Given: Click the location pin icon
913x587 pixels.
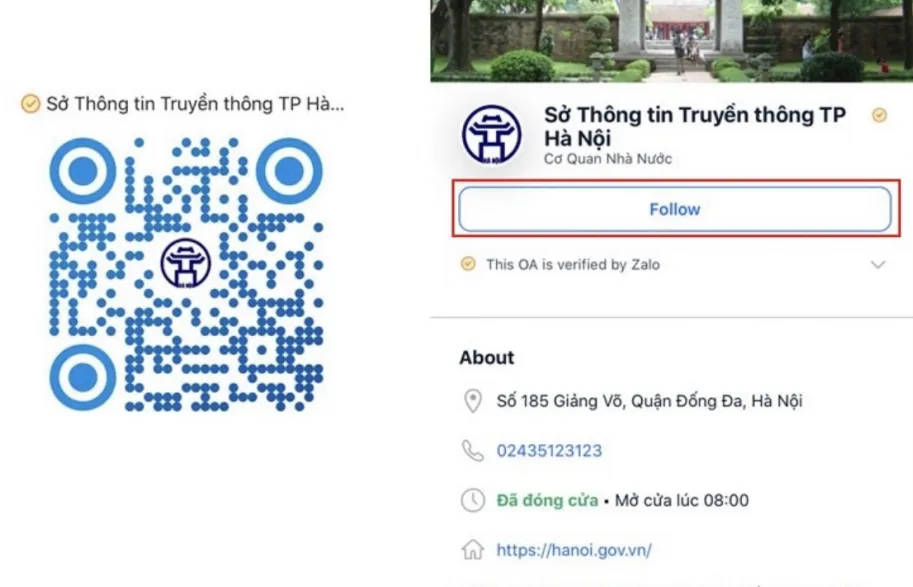Looking at the screenshot, I should pyautogui.click(x=473, y=401).
